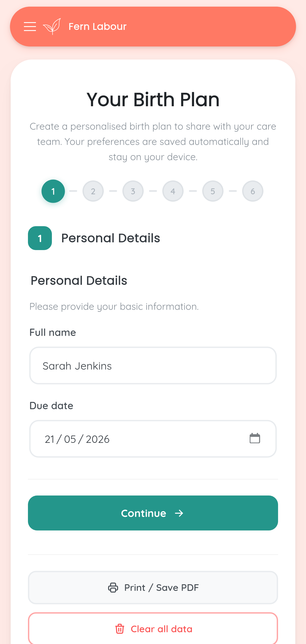Open step 6 of the form
Screen dimensions: 306x644
click(252, 191)
